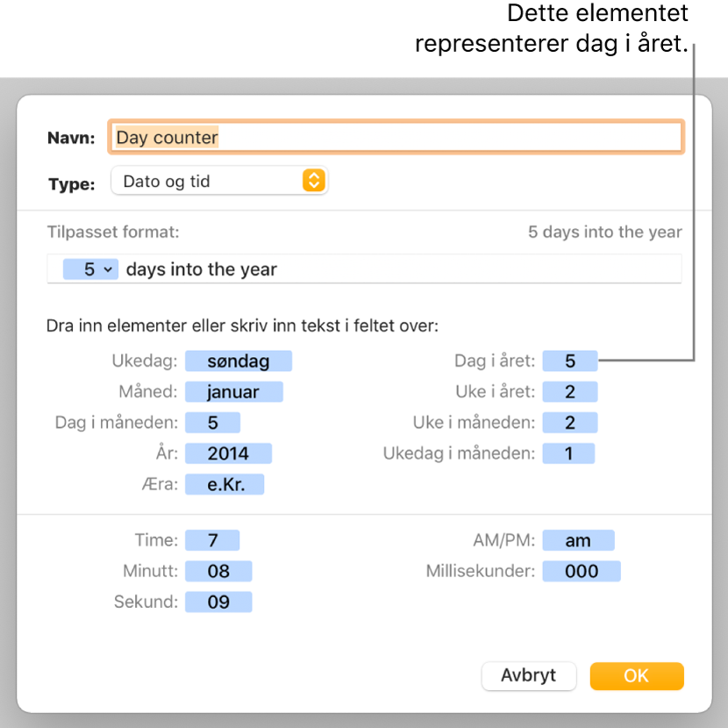Viewport: 728px width, 728px height.
Task: Select the januar month token
Action: pyautogui.click(x=234, y=391)
